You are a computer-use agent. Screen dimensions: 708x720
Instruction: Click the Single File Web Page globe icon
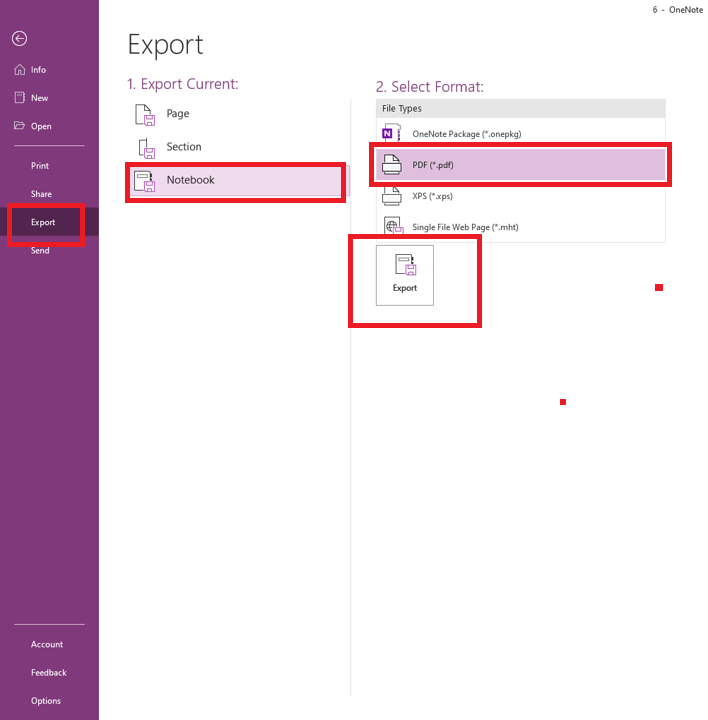[x=393, y=226]
